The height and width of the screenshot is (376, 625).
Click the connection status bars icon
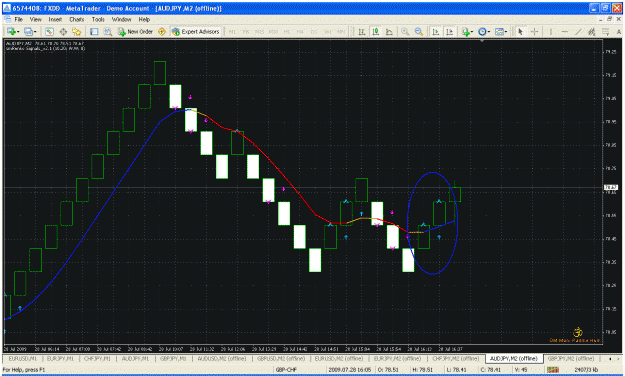553,370
